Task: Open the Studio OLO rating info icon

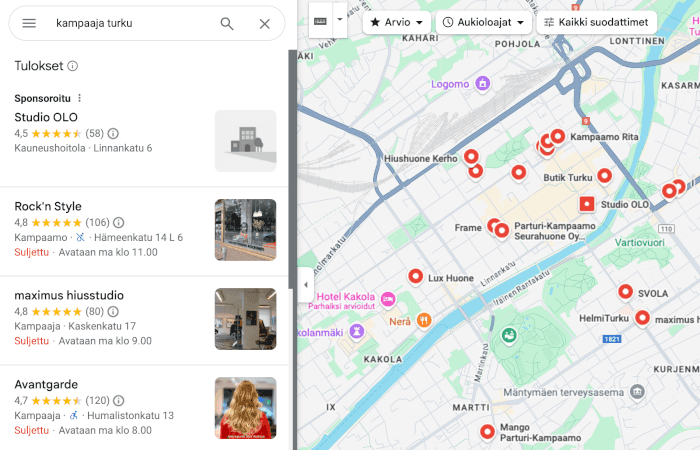Action: tap(113, 133)
